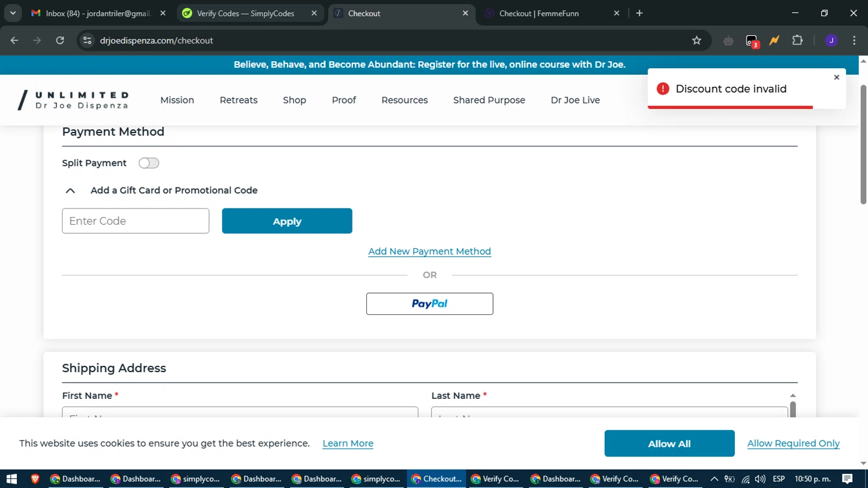Bookmark this page with the star

pyautogui.click(x=697, y=41)
